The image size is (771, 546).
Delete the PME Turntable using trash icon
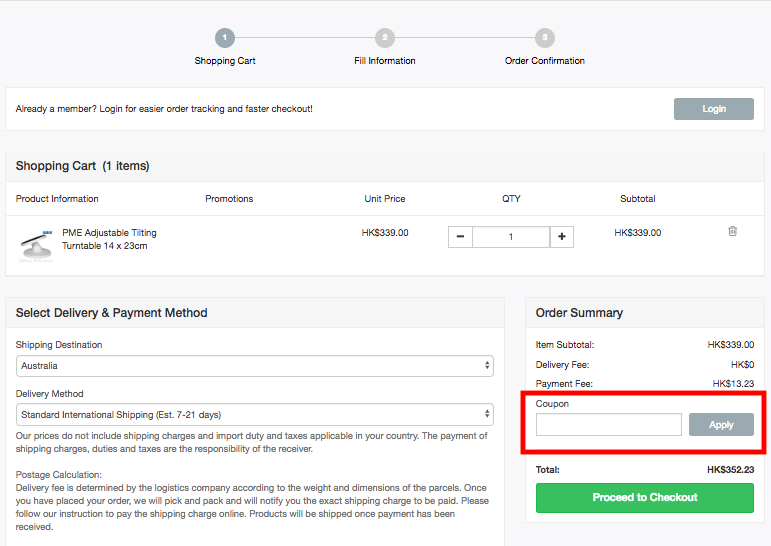coord(732,232)
